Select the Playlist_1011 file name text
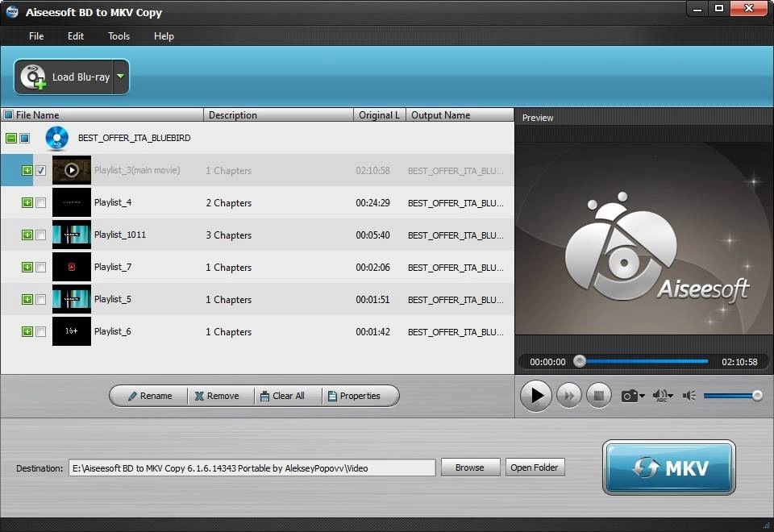 click(120, 235)
